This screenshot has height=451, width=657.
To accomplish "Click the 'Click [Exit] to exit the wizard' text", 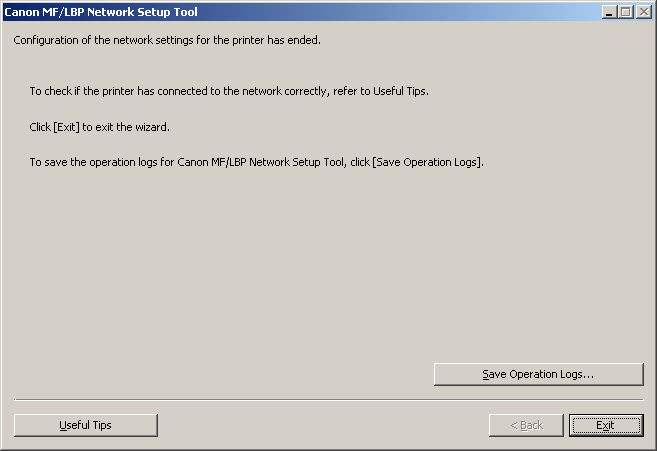I will pyautogui.click(x=100, y=127).
